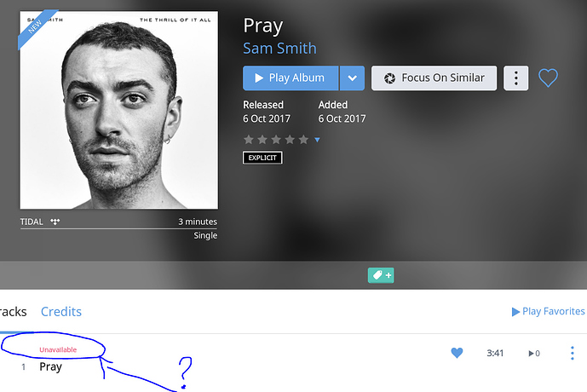
Task: Open the album three-dot options menu
Action: coord(516,78)
